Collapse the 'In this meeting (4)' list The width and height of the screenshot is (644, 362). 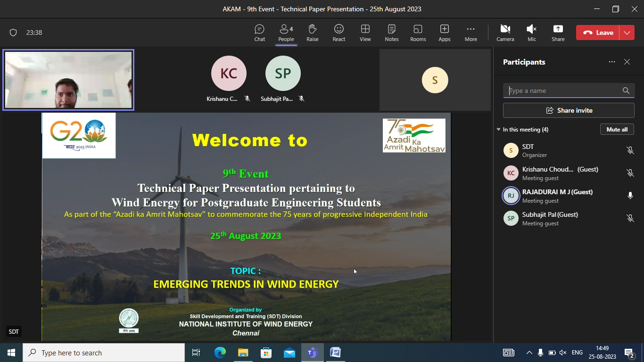pos(499,130)
